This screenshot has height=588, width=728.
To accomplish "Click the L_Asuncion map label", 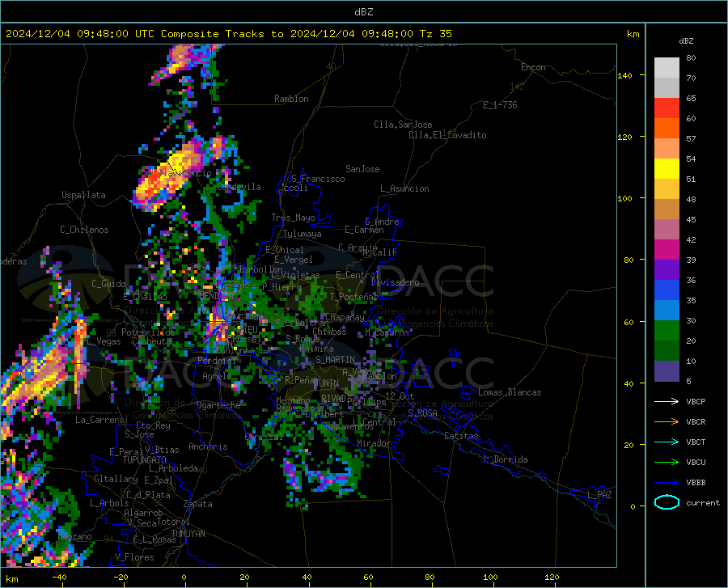I will coord(404,188).
